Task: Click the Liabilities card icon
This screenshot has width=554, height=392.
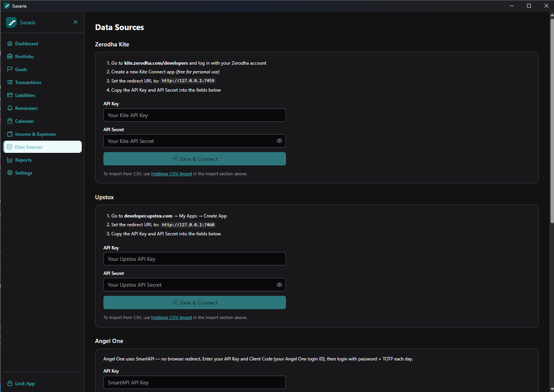Action: tap(10, 95)
